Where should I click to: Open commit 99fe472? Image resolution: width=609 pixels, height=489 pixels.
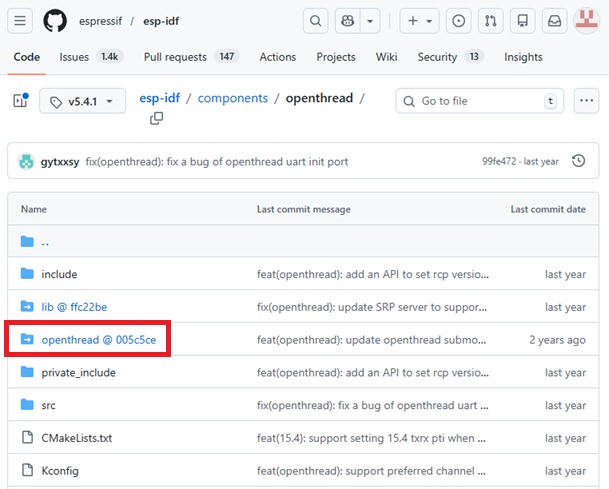coord(499,161)
